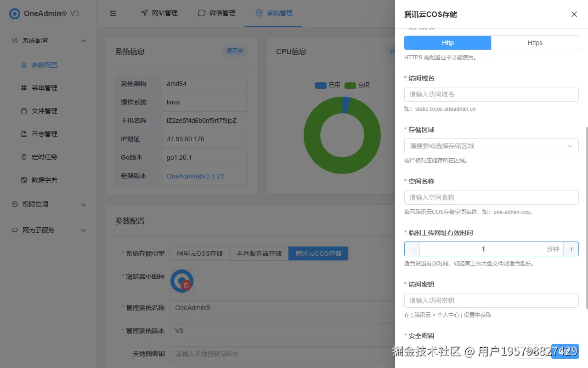Click the HTTPS 需配置证书才能使用 hint

(440, 57)
